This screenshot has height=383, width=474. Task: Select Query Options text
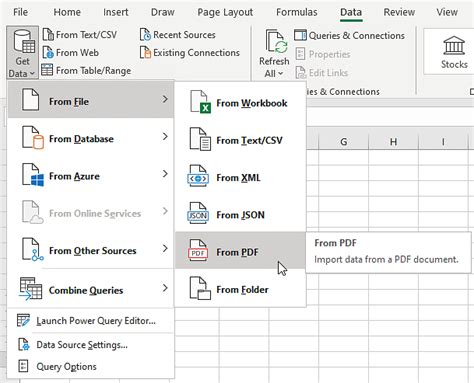[66, 367]
